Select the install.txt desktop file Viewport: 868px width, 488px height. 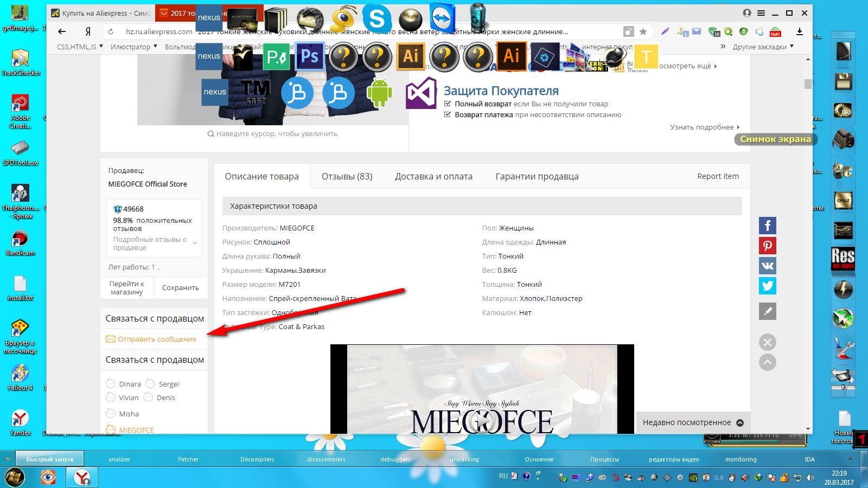tap(20, 288)
